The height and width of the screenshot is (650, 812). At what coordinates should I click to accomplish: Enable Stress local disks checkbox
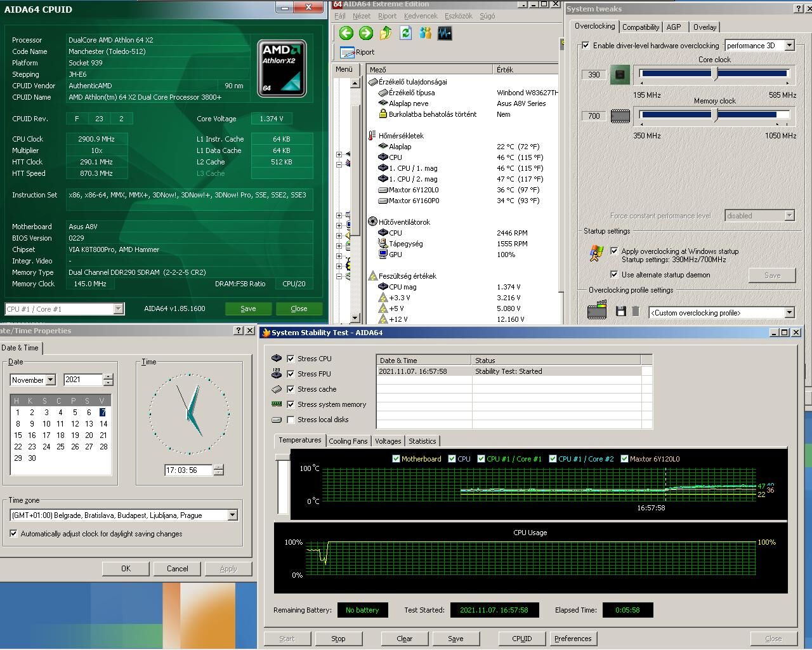point(291,420)
